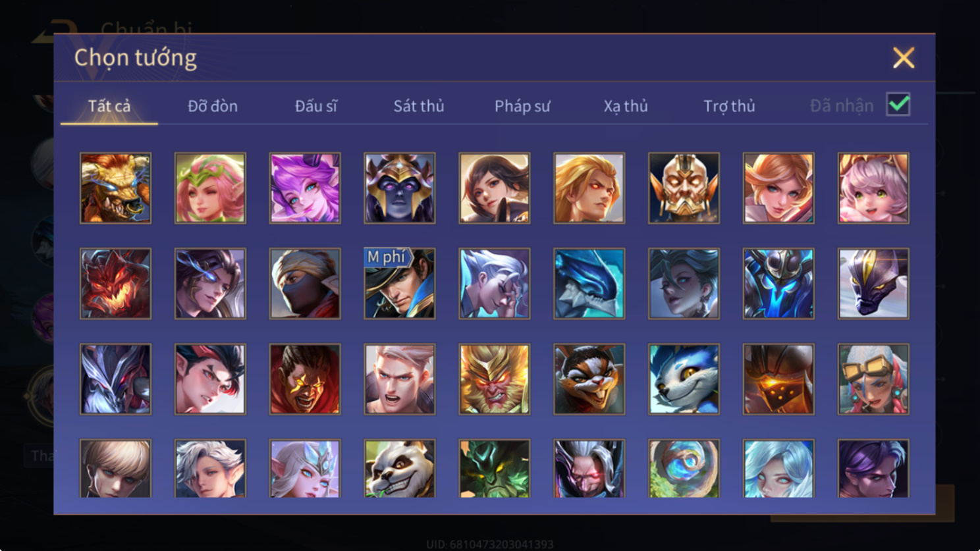Screen dimensions: 980x551
Task: Select the masked ninja hero with turban
Action: coord(305,284)
